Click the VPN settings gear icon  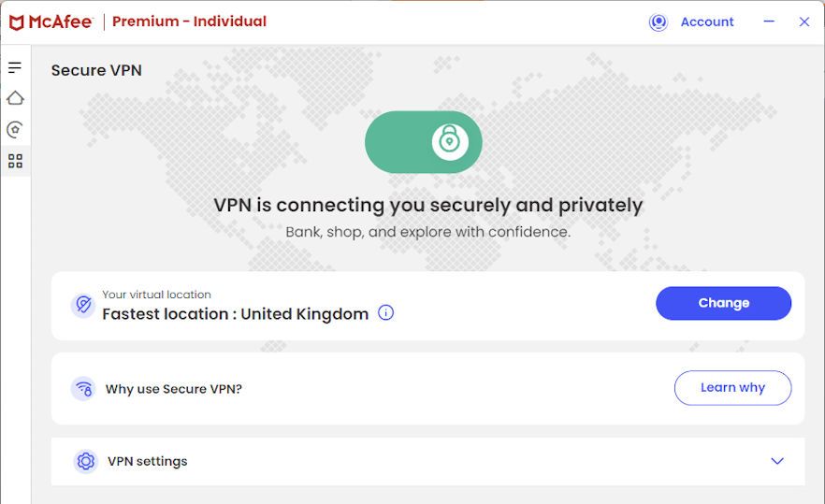coord(85,461)
